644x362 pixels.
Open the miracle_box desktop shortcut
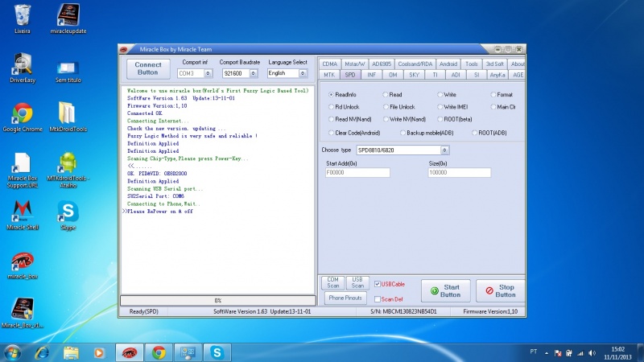23,265
